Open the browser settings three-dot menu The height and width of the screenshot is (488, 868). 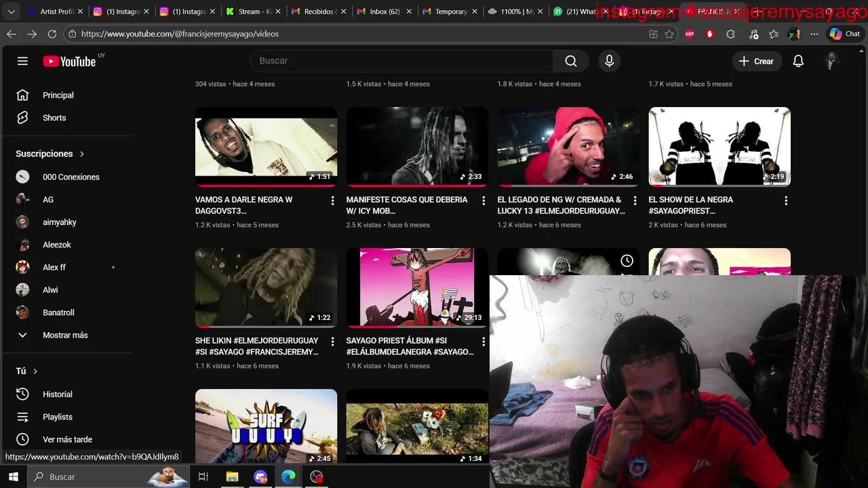(814, 34)
